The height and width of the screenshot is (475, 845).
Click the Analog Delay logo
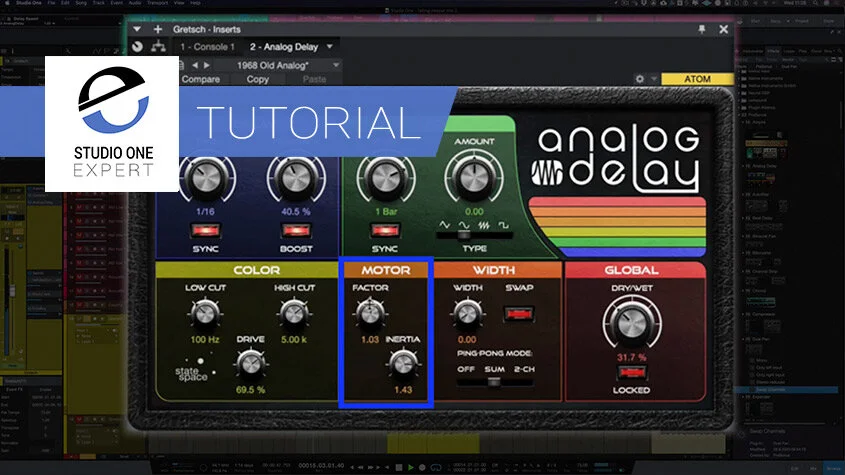(615, 159)
